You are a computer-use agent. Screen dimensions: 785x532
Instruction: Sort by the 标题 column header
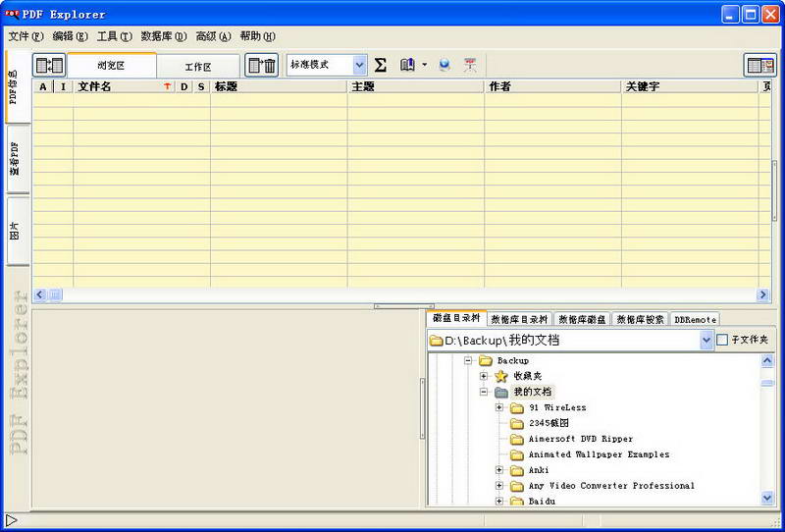pyautogui.click(x=279, y=86)
